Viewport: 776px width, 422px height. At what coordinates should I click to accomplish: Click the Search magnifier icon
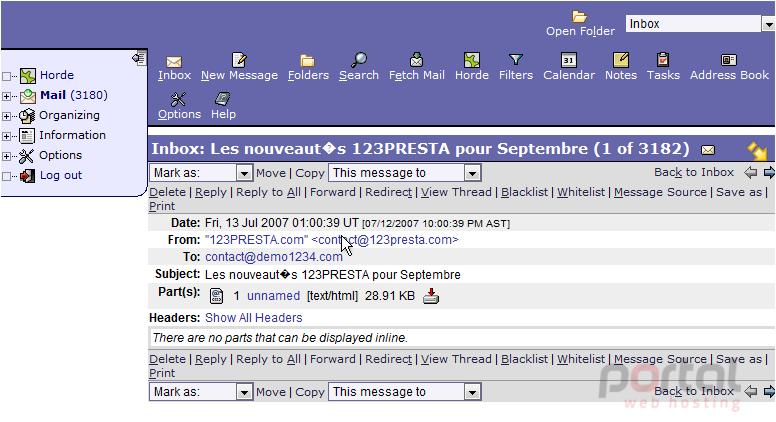358,60
